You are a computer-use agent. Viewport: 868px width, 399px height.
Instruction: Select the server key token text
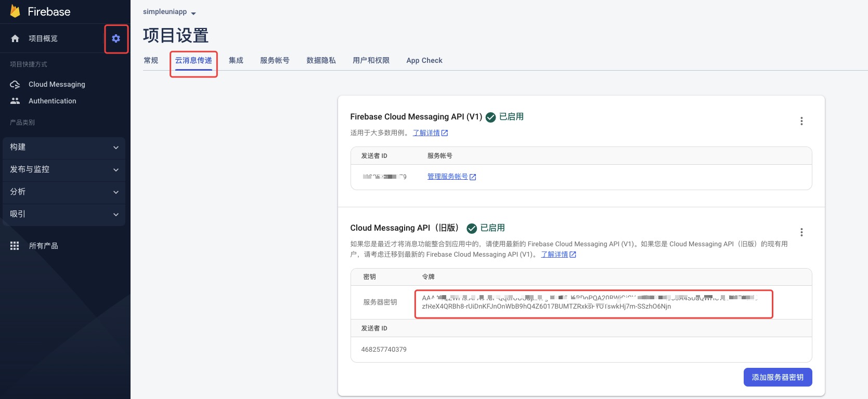click(590, 302)
